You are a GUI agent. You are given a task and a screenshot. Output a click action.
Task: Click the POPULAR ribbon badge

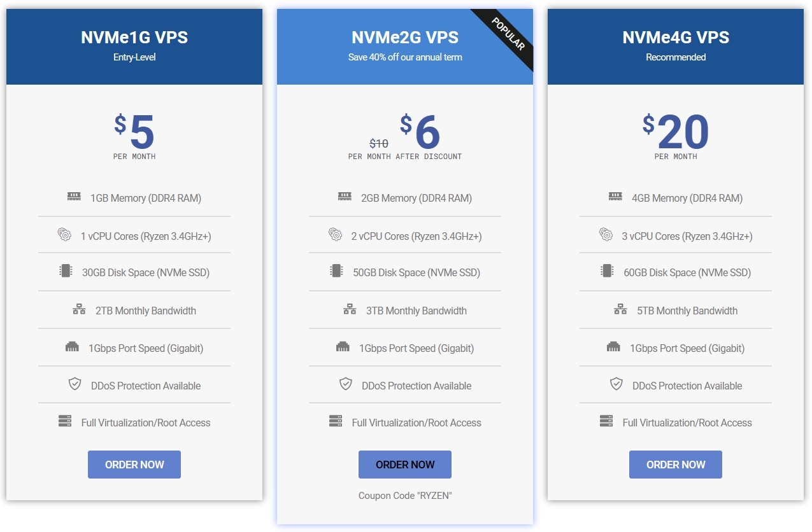[509, 34]
